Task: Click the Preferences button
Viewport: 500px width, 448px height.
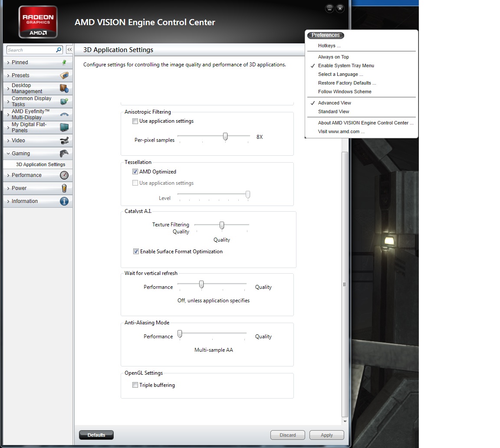Action: tap(326, 35)
